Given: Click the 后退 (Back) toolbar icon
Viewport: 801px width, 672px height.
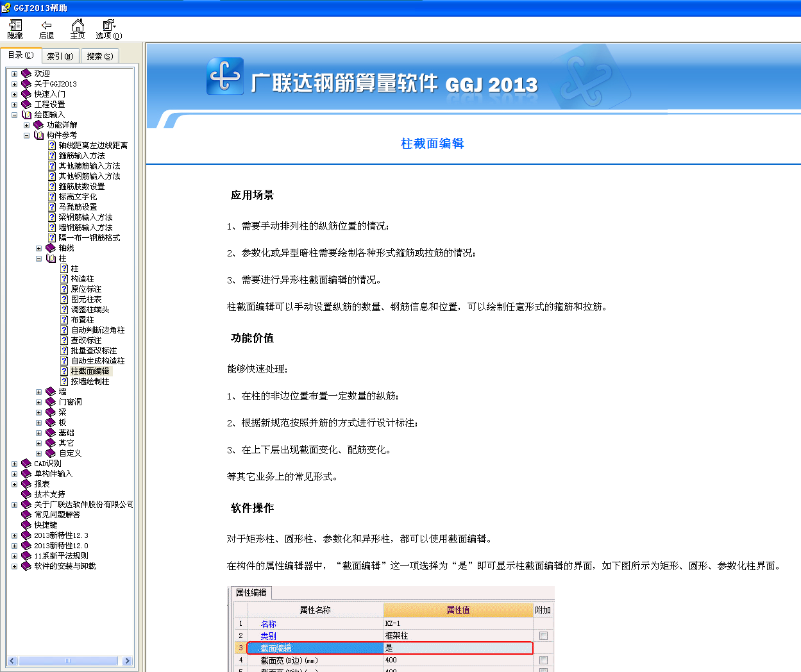Looking at the screenshot, I should tap(46, 29).
